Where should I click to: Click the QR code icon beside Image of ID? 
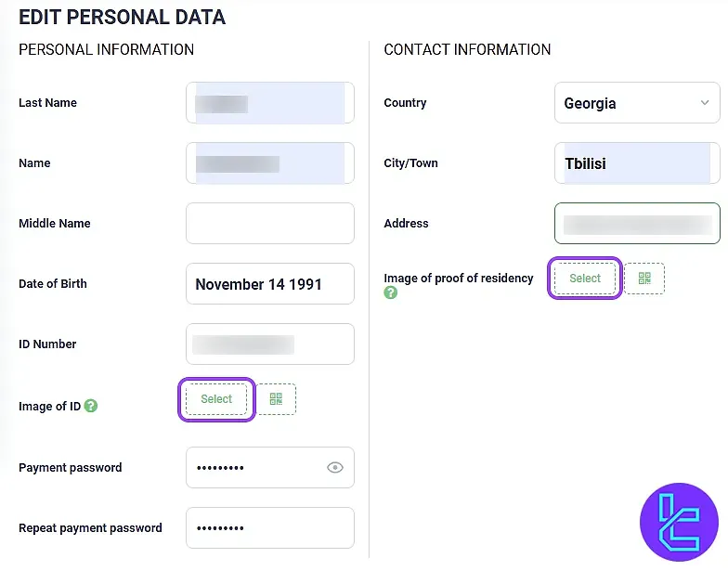276,399
